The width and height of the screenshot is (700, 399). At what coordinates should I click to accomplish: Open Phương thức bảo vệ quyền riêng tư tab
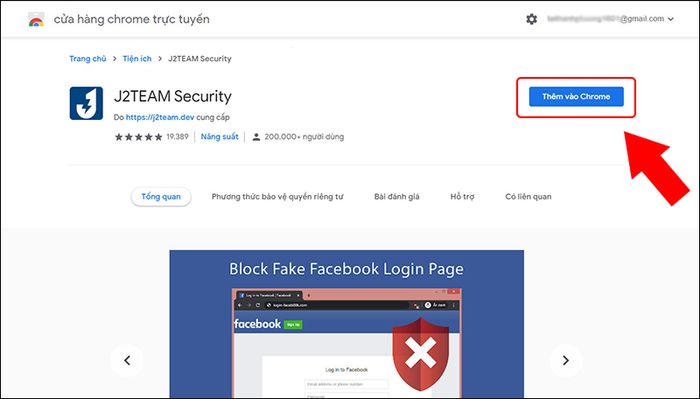(277, 197)
